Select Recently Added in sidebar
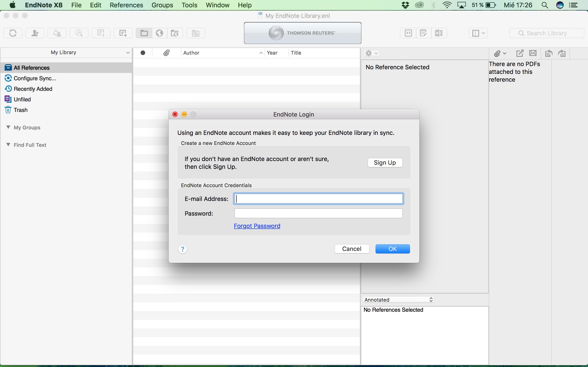Screen dimensions: 588x367 [33, 88]
